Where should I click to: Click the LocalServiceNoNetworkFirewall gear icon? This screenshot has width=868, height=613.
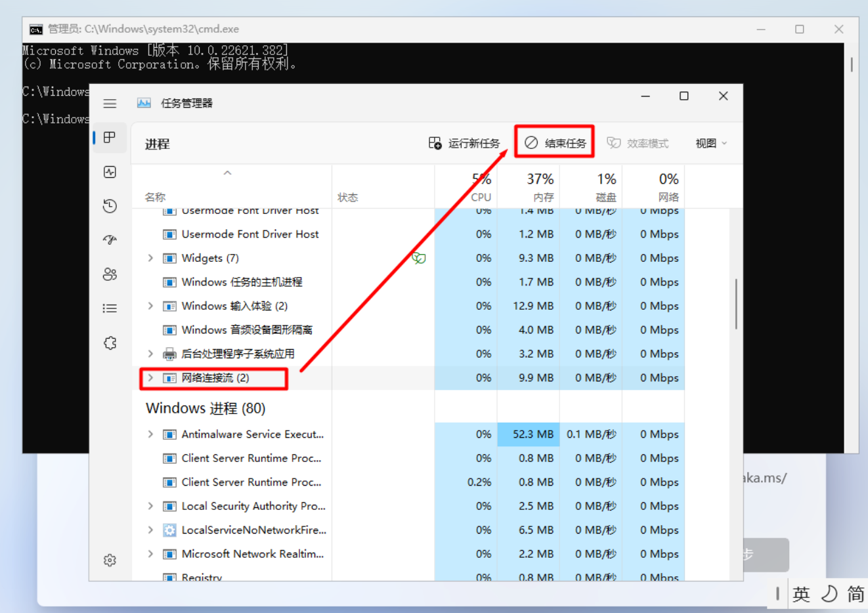169,530
